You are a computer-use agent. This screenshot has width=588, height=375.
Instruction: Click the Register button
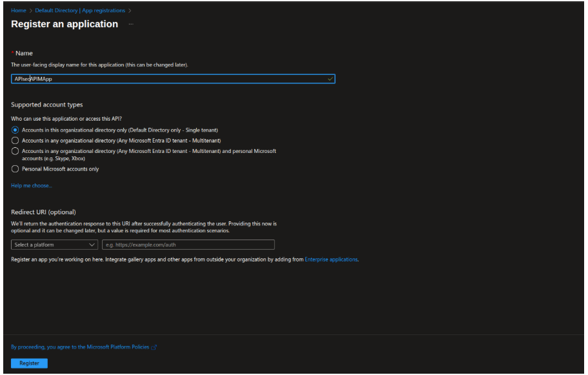point(29,363)
